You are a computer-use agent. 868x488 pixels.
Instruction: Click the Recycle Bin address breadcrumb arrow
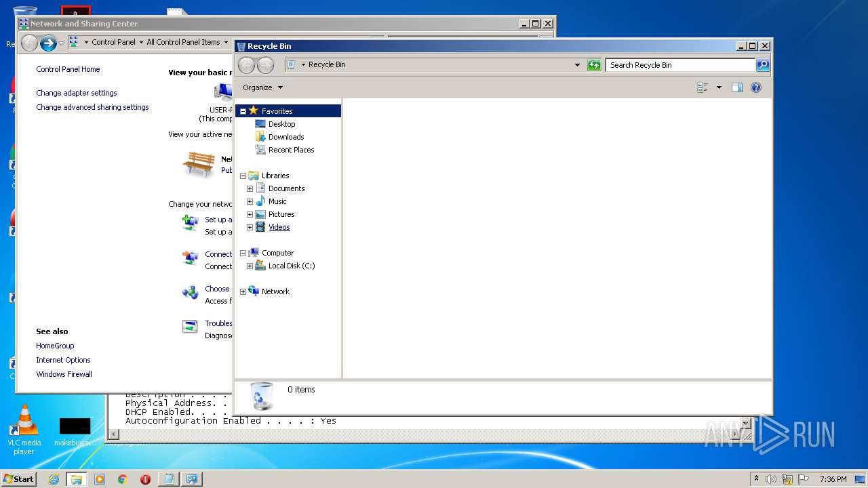pyautogui.click(x=303, y=65)
